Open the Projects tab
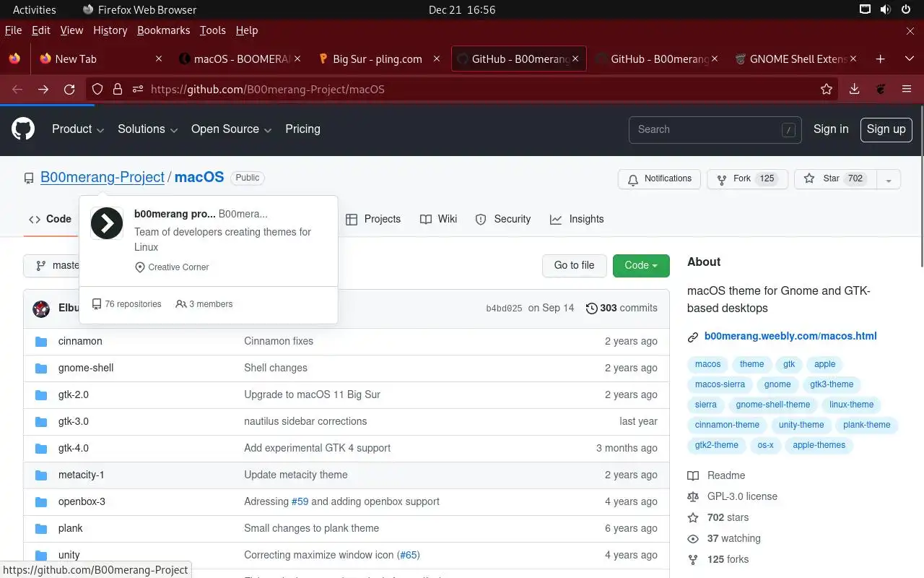This screenshot has height=578, width=924. (373, 219)
